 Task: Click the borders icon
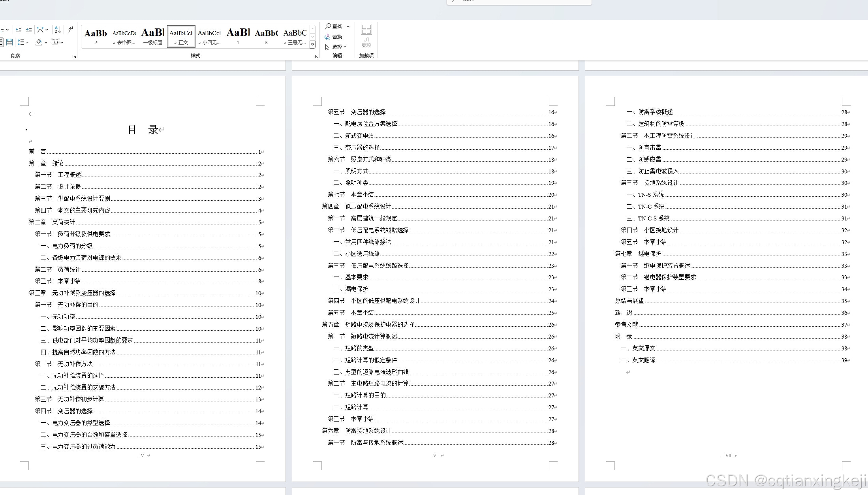click(x=55, y=42)
